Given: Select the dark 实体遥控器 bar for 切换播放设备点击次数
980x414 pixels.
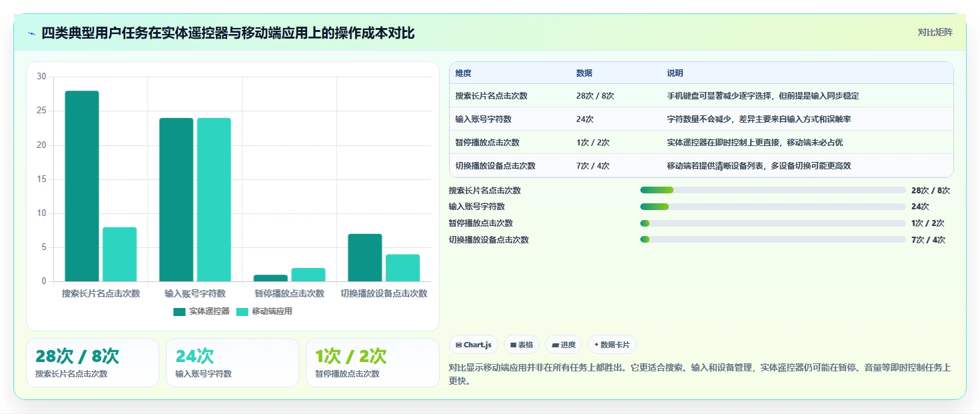Looking at the screenshot, I should [365, 257].
